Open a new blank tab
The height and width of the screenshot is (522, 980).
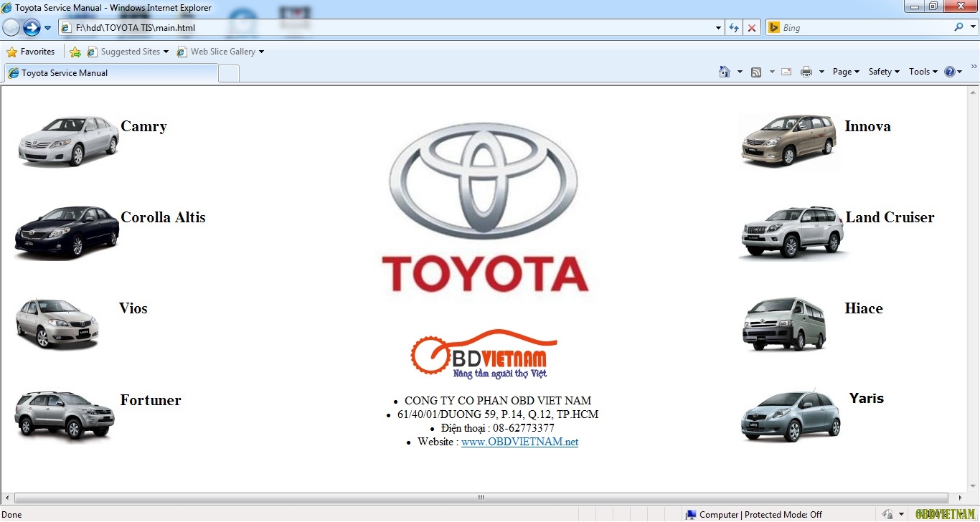tap(229, 73)
